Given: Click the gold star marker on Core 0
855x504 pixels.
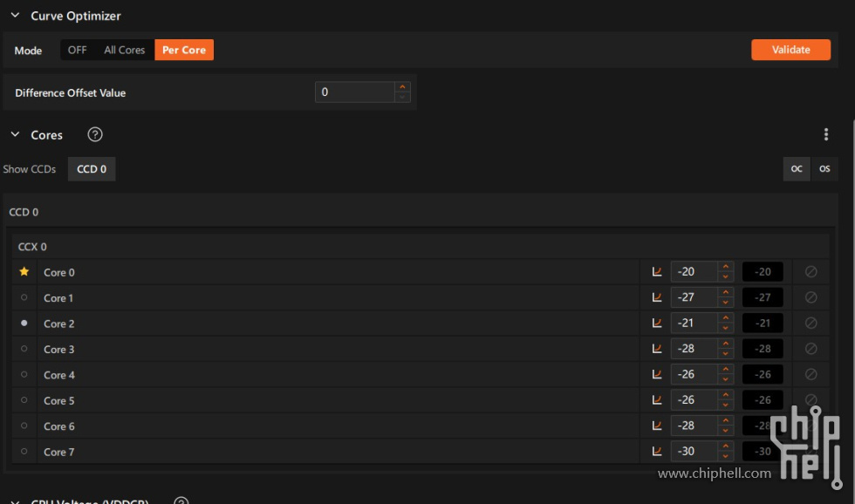Looking at the screenshot, I should pyautogui.click(x=24, y=272).
